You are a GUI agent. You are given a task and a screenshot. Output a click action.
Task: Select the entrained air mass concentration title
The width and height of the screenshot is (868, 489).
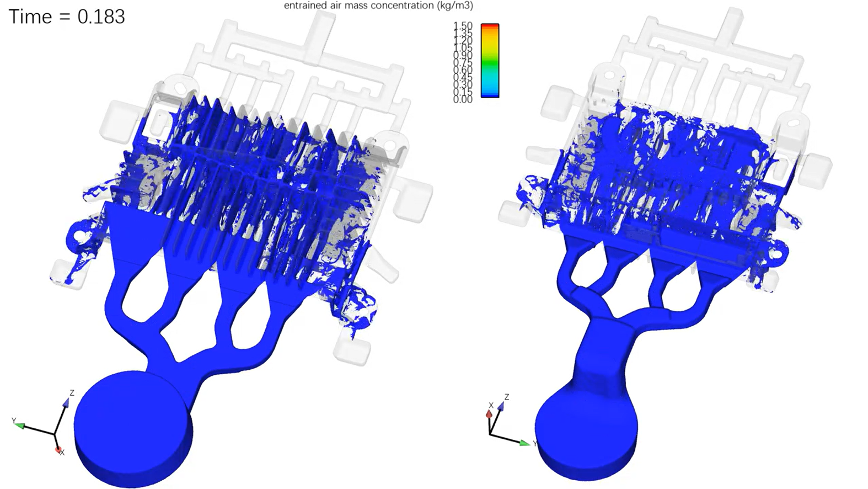pyautogui.click(x=378, y=6)
